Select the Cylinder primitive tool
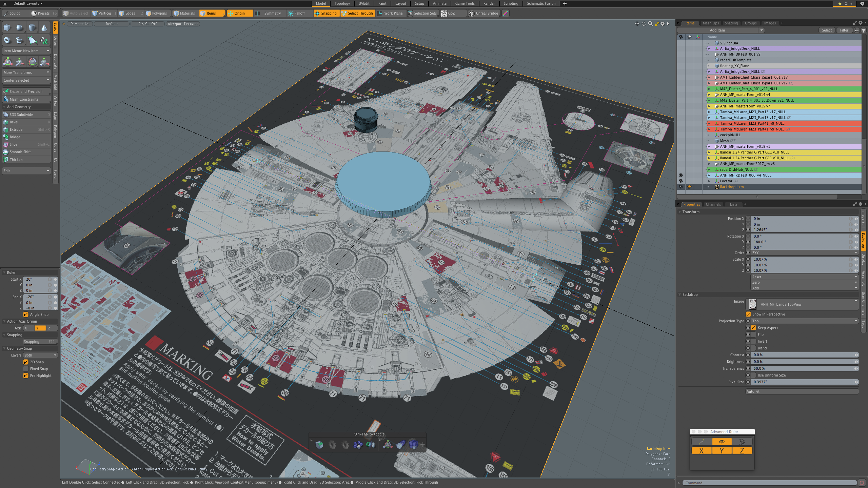 click(32, 28)
